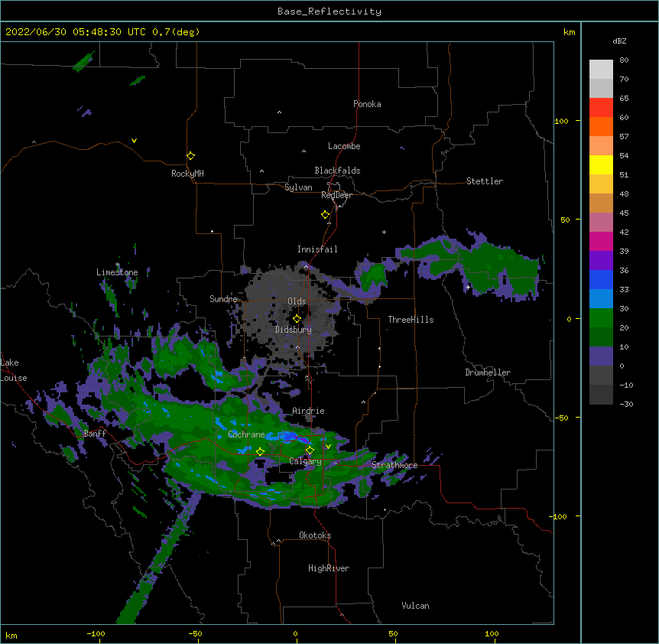Click the Airdrie city label
Image resolution: width=659 pixels, height=644 pixels.
[x=309, y=411]
